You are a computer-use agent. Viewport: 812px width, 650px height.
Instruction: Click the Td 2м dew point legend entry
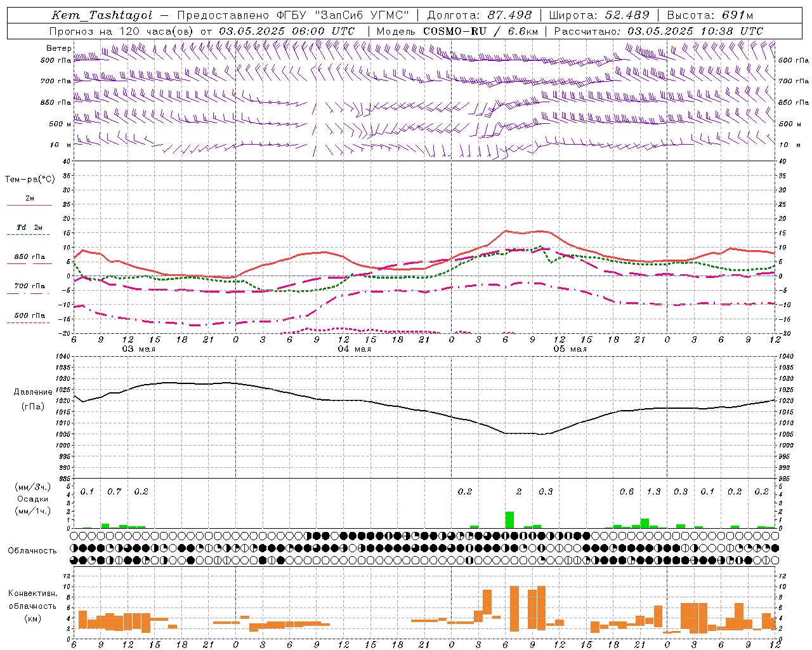30,227
